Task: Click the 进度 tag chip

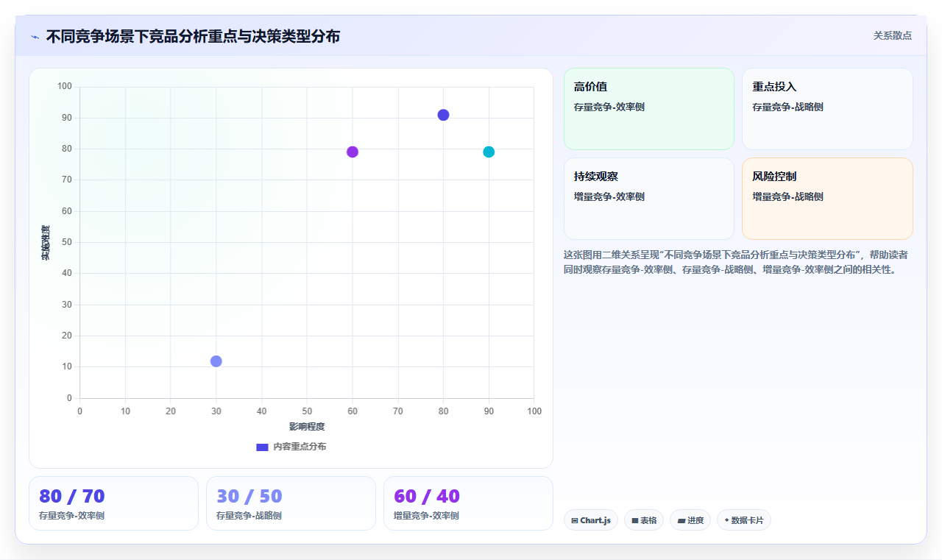Action: 690,520
